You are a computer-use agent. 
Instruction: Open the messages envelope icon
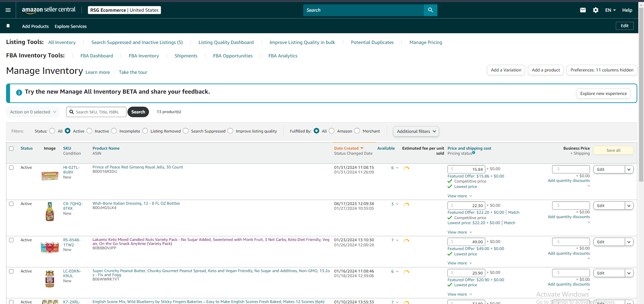click(583, 10)
